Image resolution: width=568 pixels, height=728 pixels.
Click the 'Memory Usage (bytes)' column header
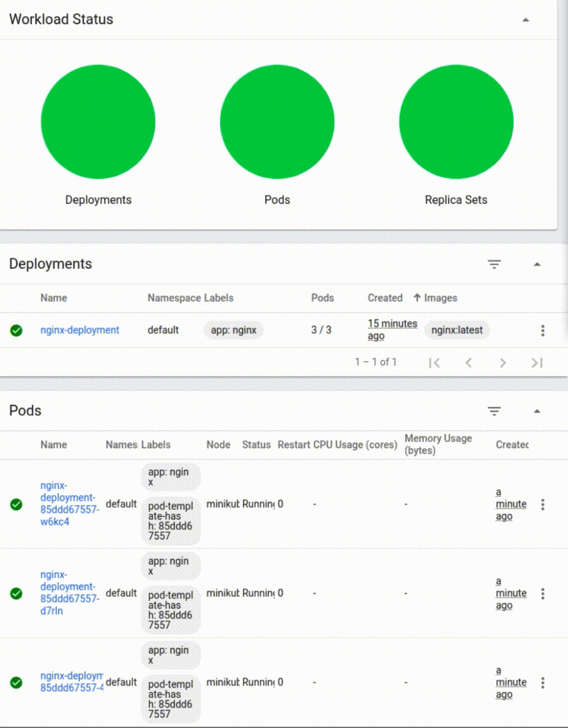click(x=438, y=444)
